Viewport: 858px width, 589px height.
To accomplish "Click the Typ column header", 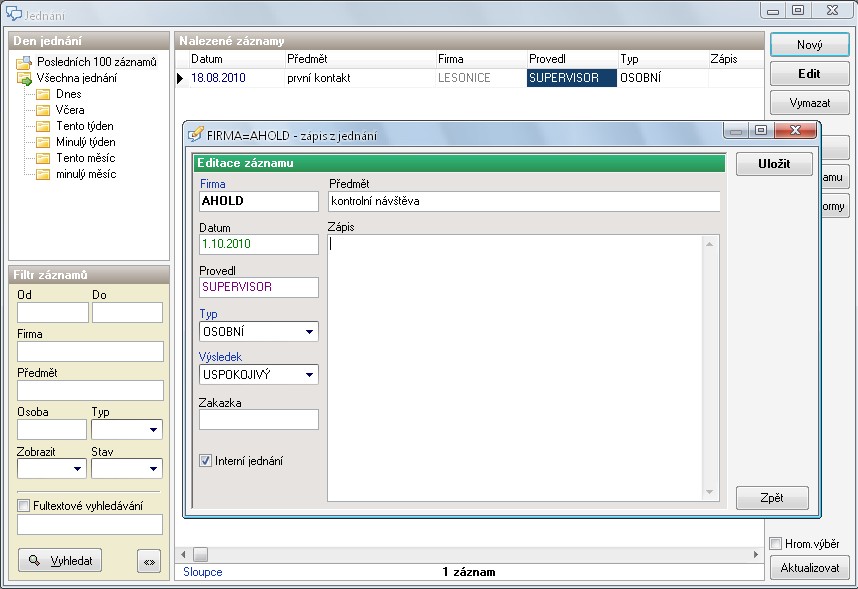I will click(662, 59).
